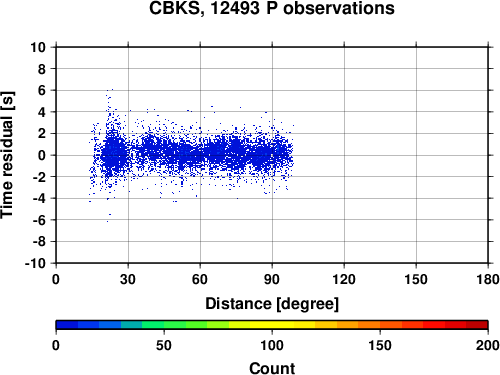Click the x-axis tick label 180
The width and height of the screenshot is (500, 375).
tap(488, 279)
